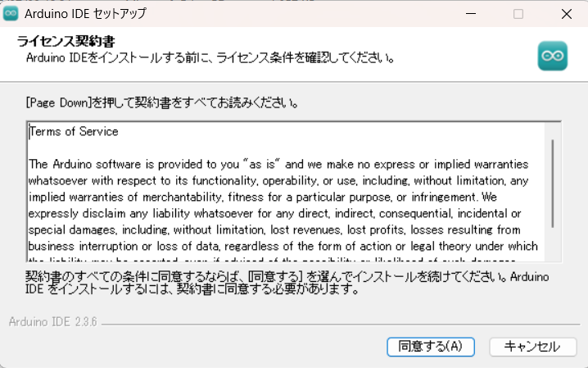Close the Arduino IDE setup window

coord(566,14)
